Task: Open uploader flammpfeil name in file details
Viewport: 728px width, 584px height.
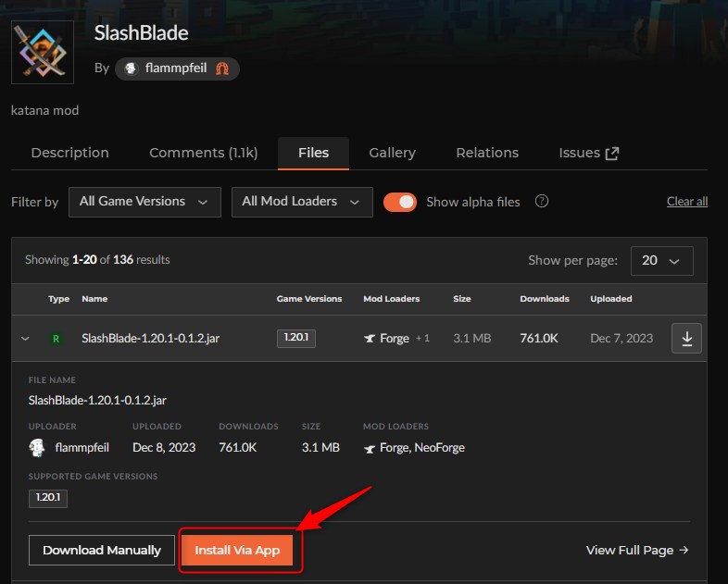Action: 82,448
